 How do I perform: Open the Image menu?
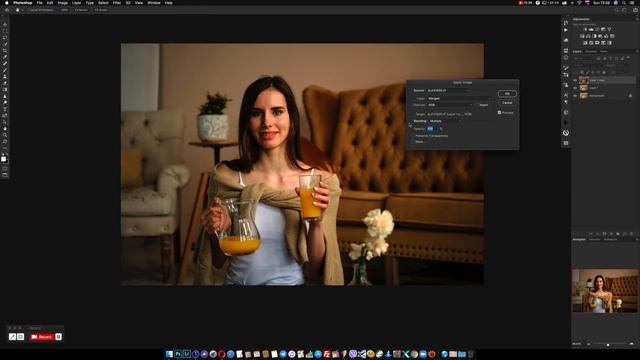(62, 3)
